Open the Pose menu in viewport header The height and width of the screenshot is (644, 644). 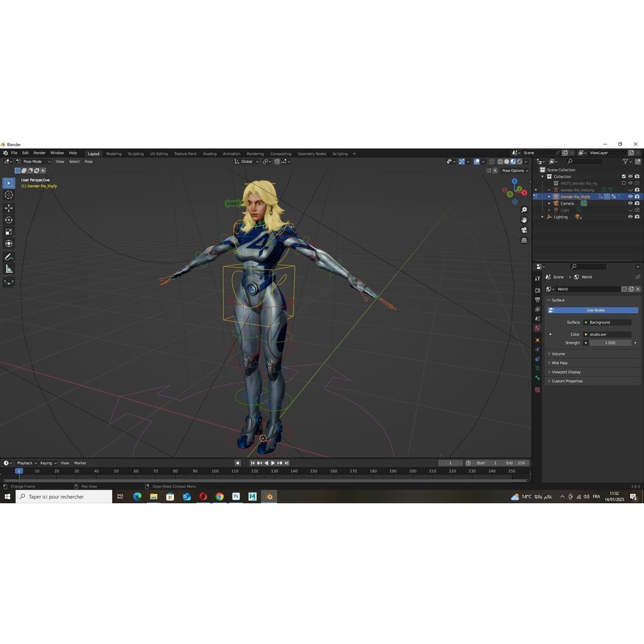pyautogui.click(x=88, y=162)
